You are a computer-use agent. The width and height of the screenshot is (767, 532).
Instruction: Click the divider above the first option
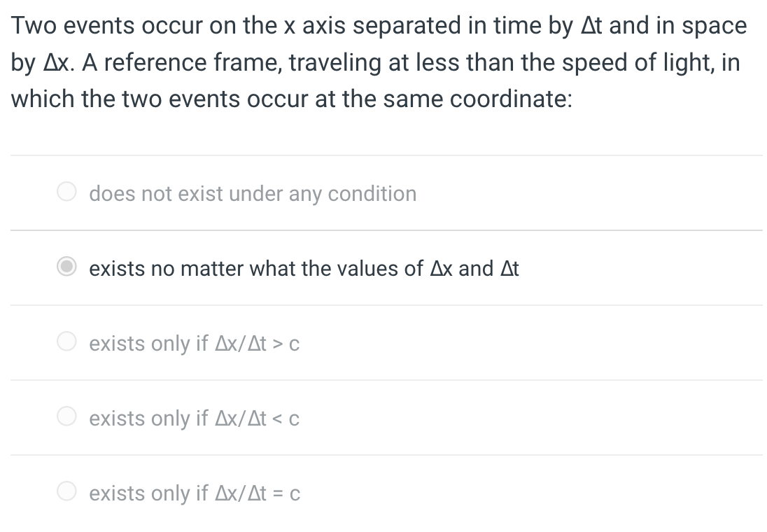(383, 155)
